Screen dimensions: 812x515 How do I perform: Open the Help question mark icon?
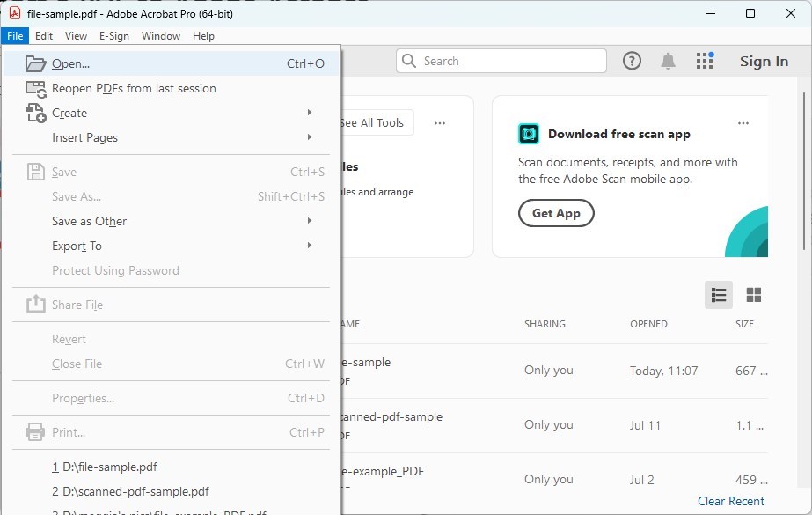pyautogui.click(x=632, y=61)
